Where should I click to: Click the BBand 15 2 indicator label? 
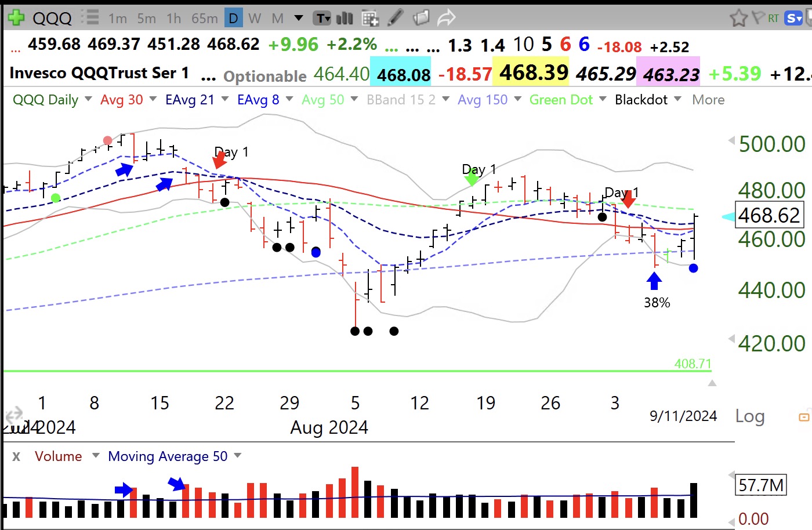coord(401,100)
